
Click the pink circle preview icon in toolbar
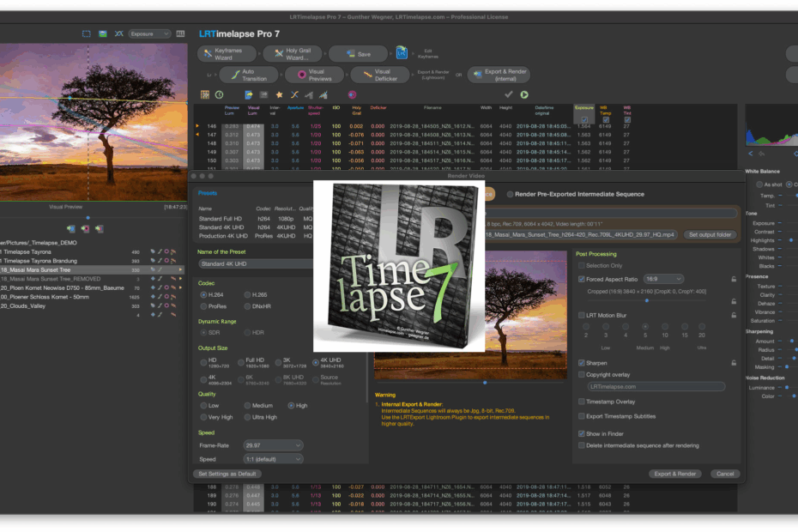click(352, 94)
